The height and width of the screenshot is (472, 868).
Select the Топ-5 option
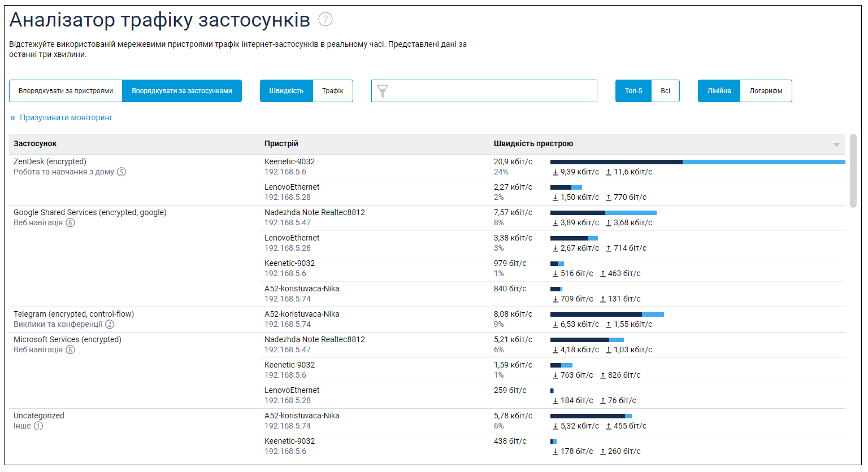tap(633, 91)
